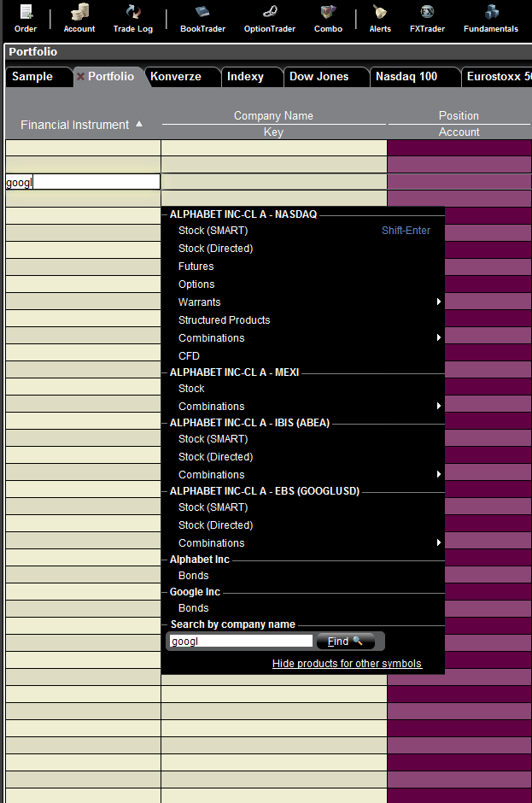Click Hide products for other symbols link
The width and height of the screenshot is (532, 803).
point(347,664)
